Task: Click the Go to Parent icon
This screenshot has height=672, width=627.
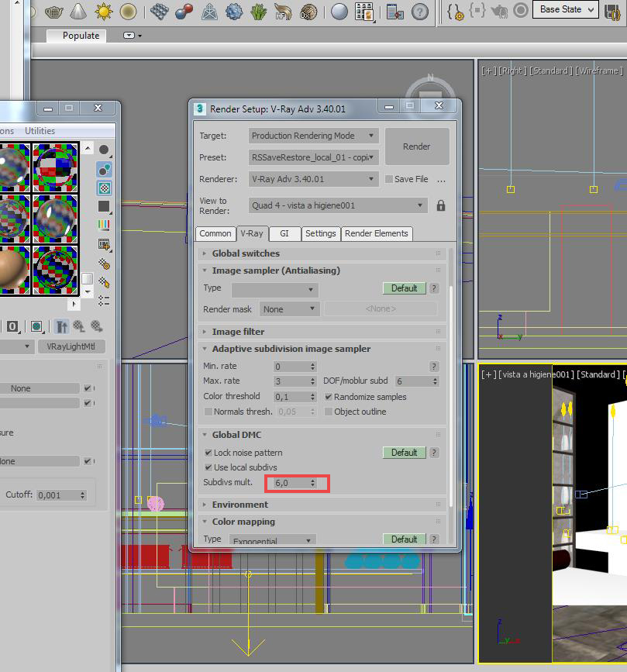Action: click(x=79, y=326)
